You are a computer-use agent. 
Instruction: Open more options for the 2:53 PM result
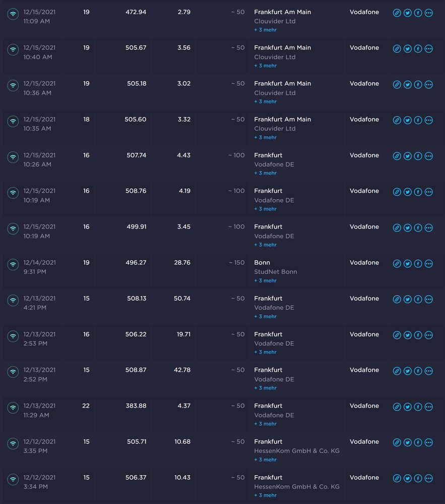(429, 335)
